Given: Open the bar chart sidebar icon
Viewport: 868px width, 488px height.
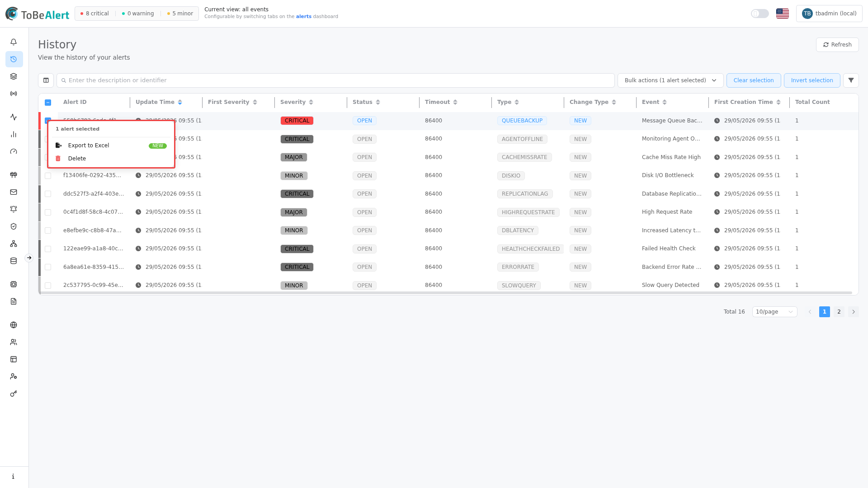Looking at the screenshot, I should coord(14,134).
